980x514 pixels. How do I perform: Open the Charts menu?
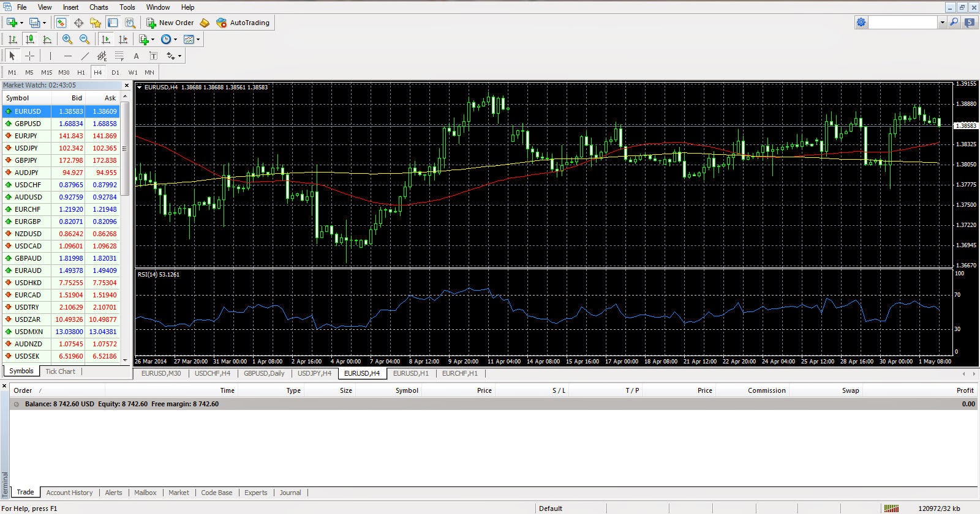pyautogui.click(x=99, y=7)
